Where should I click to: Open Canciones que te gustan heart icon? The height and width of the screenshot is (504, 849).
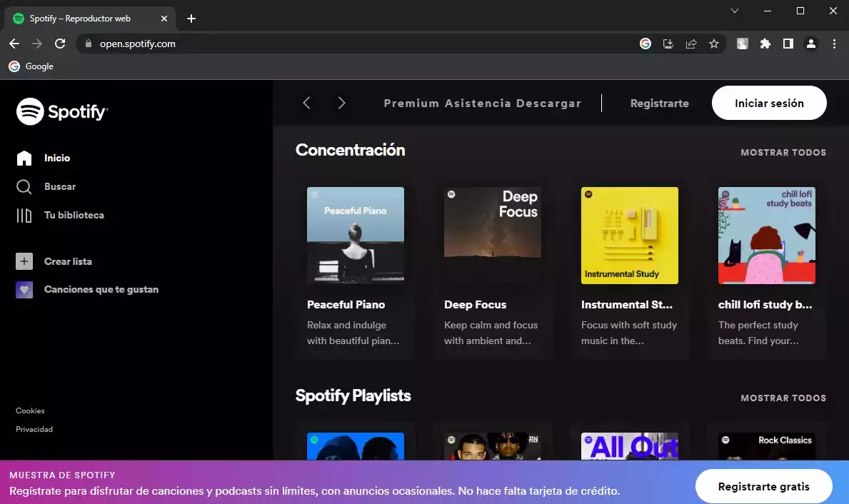click(x=24, y=290)
